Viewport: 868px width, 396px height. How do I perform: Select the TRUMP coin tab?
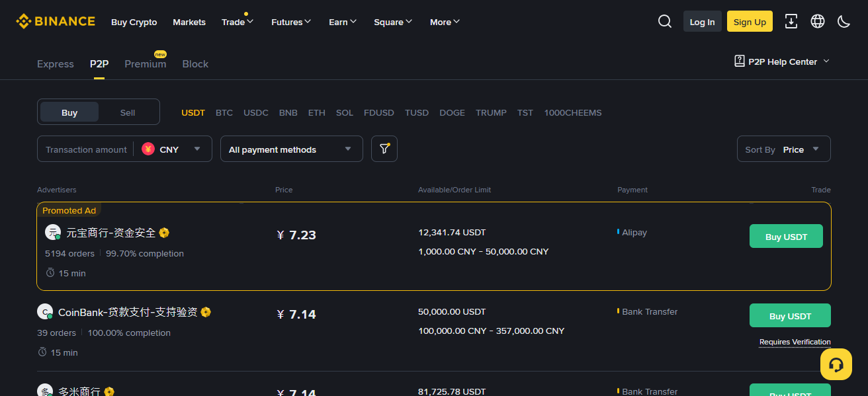tap(491, 112)
